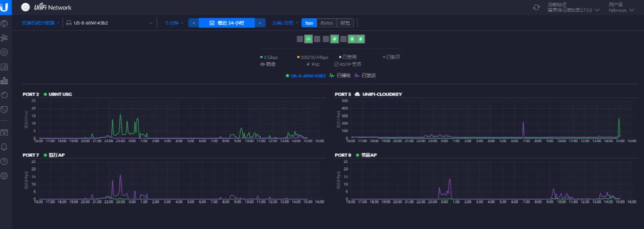This screenshot has height=229, width=644.
Task: Open the 5-minute interval dropdown
Action: (x=174, y=23)
